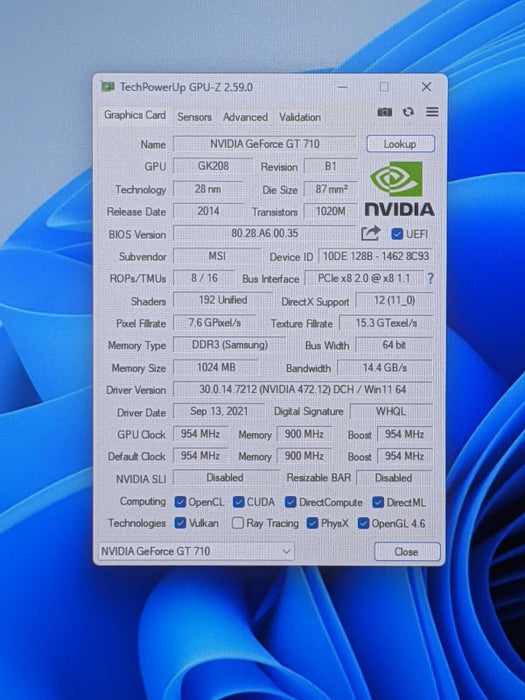Click the Device ID value 10DE 128B - 1462 8C93
Viewport: 525px width, 700px height.
pyautogui.click(x=375, y=256)
